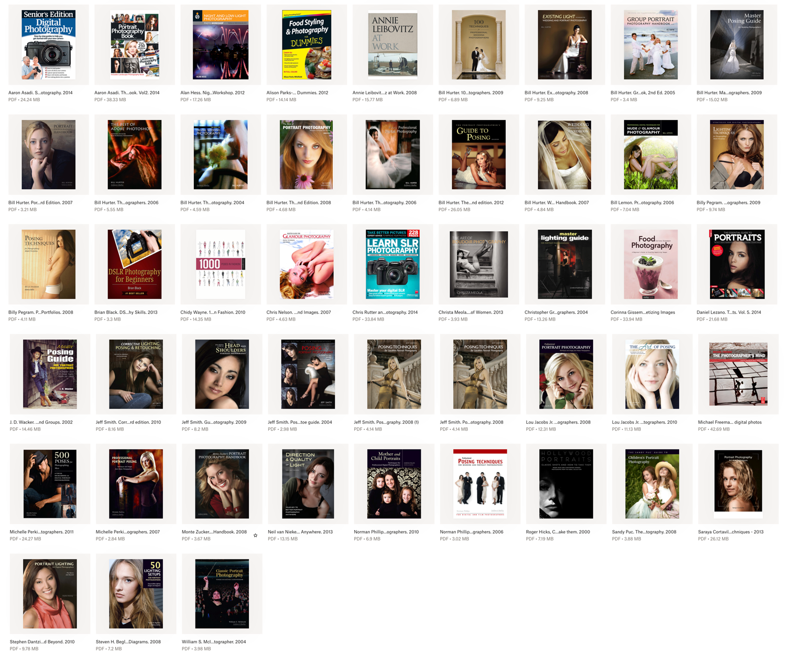This screenshot has width=786, height=672.
Task: Open 500 Poses book thumbnail
Action: (x=50, y=483)
